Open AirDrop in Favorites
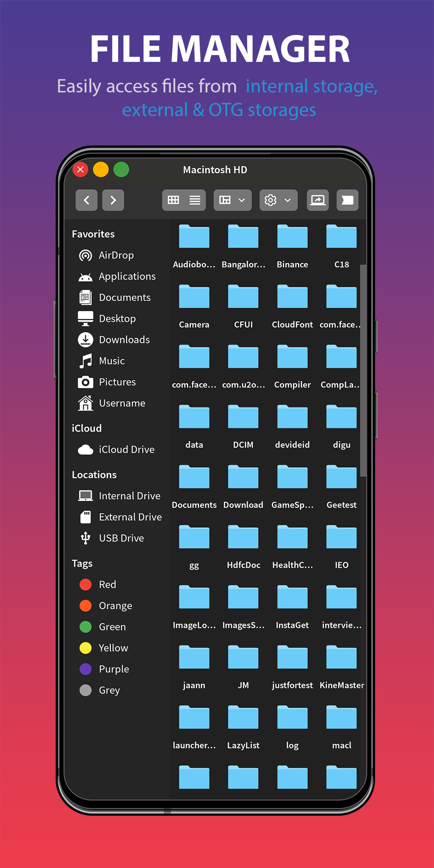The image size is (434, 868). (117, 255)
